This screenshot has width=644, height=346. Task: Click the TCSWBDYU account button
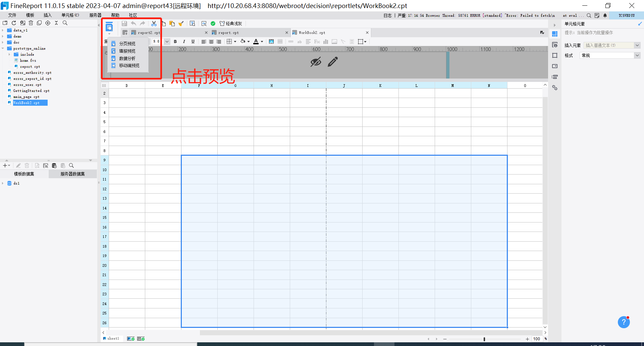[x=627, y=15]
